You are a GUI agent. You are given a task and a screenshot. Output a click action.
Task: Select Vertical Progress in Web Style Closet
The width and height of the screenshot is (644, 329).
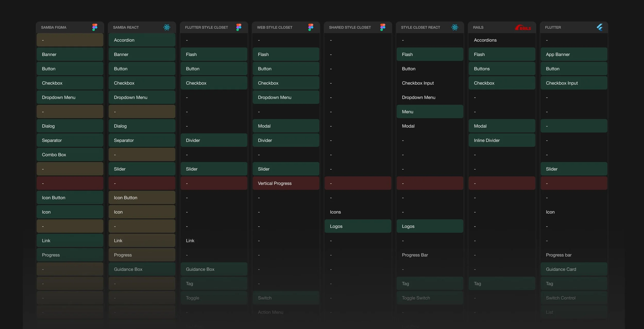point(286,183)
